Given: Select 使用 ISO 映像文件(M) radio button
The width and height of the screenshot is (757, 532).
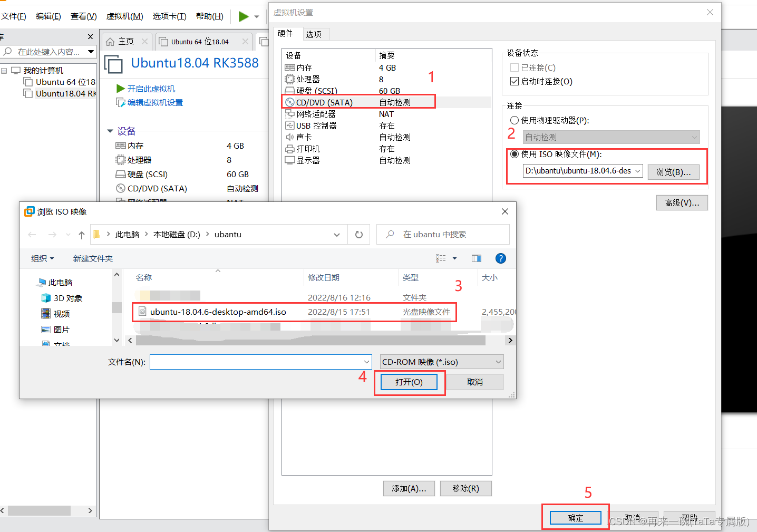Looking at the screenshot, I should pyautogui.click(x=515, y=154).
